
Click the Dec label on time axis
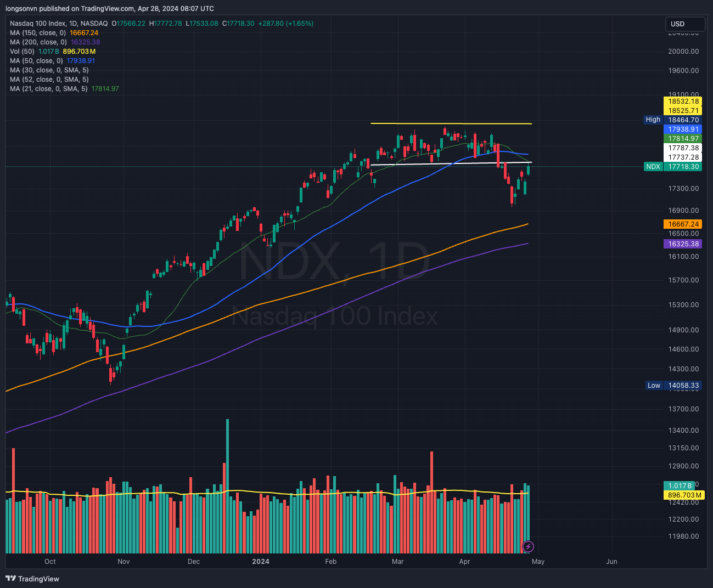(193, 562)
